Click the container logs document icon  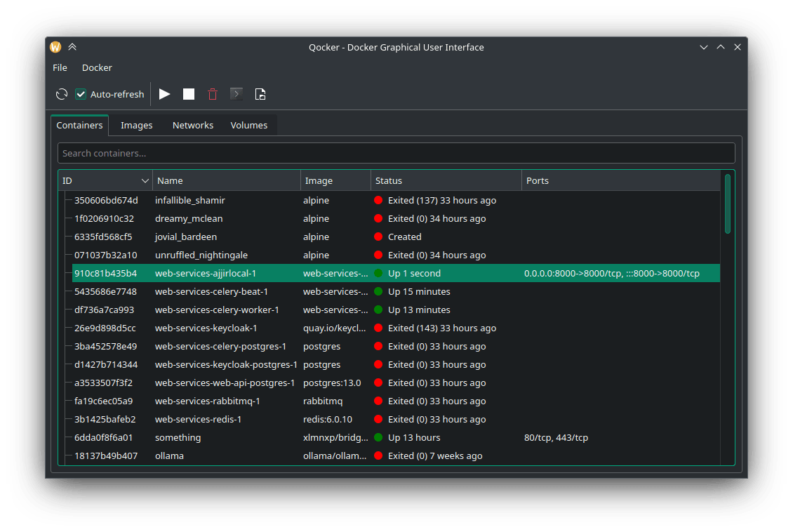point(260,94)
